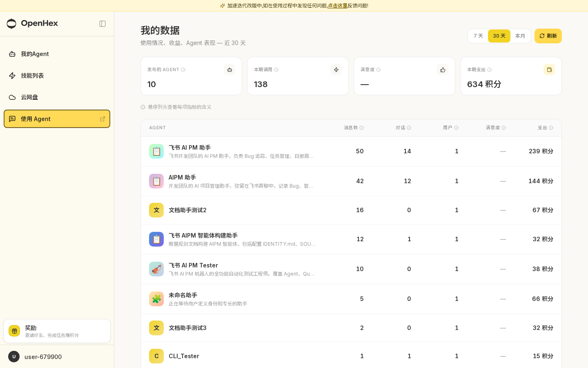The height and width of the screenshot is (368, 588).
Task: Open 使用 Agent via external link icon
Action: [x=102, y=119]
